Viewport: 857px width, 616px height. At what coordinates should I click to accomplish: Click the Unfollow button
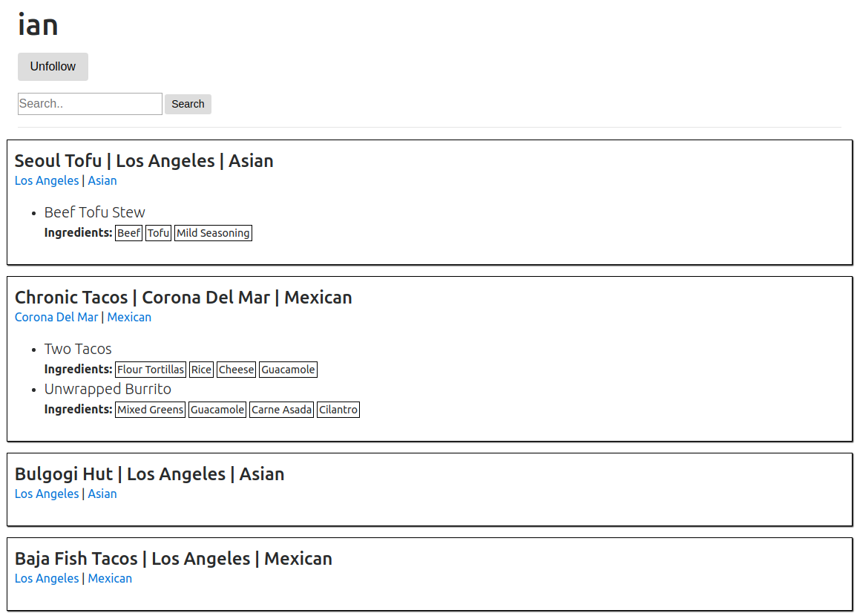pyautogui.click(x=53, y=67)
